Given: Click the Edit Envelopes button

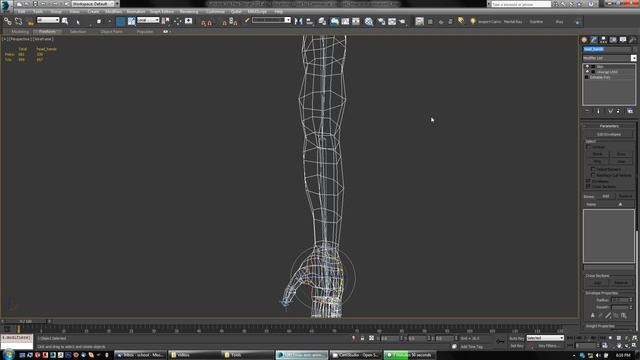Looking at the screenshot, I should coord(609,134).
